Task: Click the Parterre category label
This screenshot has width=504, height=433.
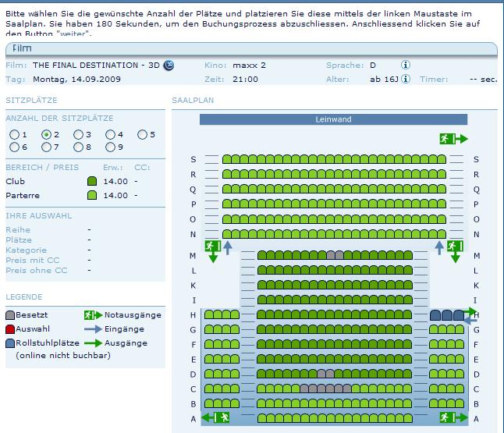Action: (23, 196)
